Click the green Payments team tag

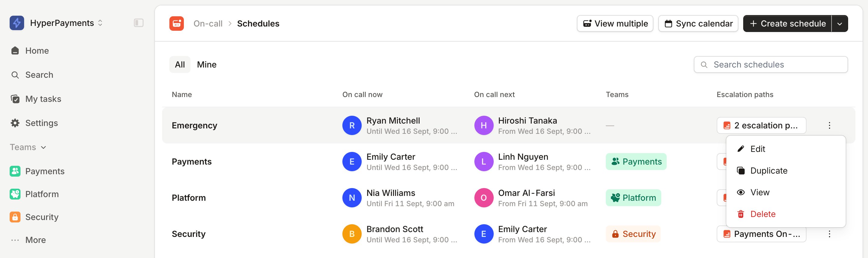point(636,161)
